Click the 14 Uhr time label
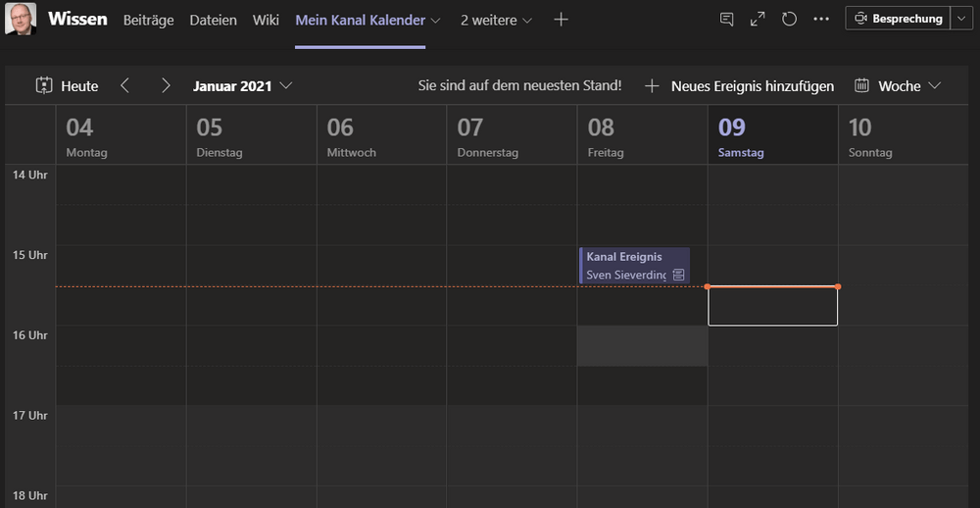Viewport: 980px width, 508px height. pyautogui.click(x=30, y=175)
